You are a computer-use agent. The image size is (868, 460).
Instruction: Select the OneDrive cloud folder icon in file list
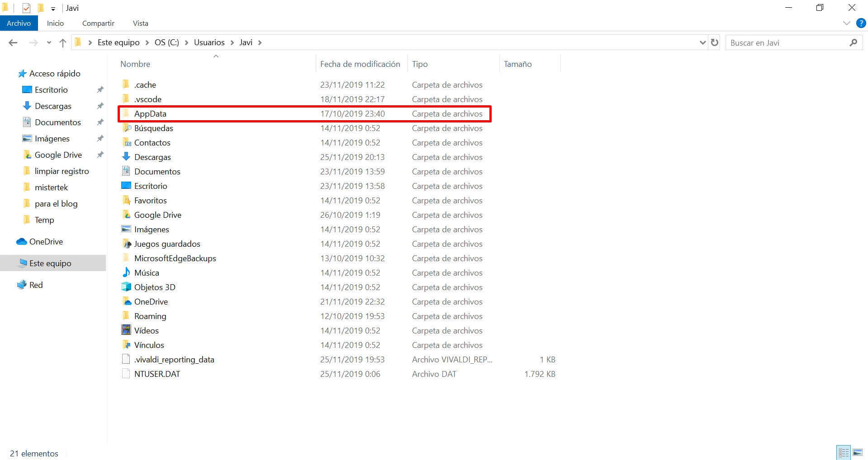(x=126, y=301)
